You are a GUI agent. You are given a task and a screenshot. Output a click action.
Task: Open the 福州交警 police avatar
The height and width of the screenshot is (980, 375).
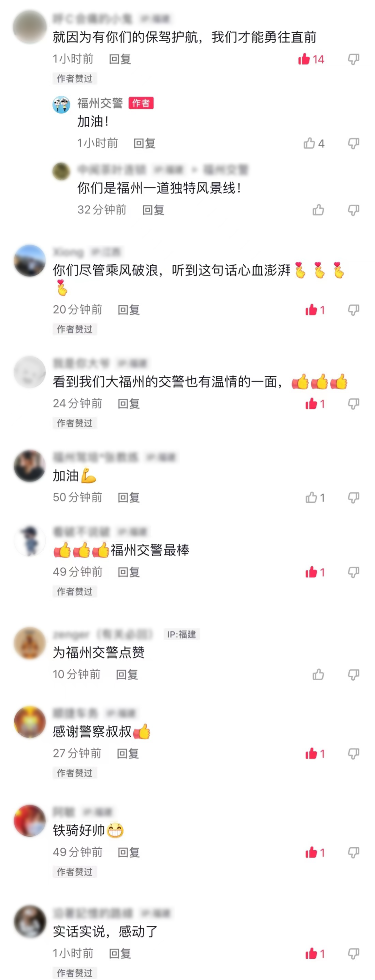[x=61, y=105]
